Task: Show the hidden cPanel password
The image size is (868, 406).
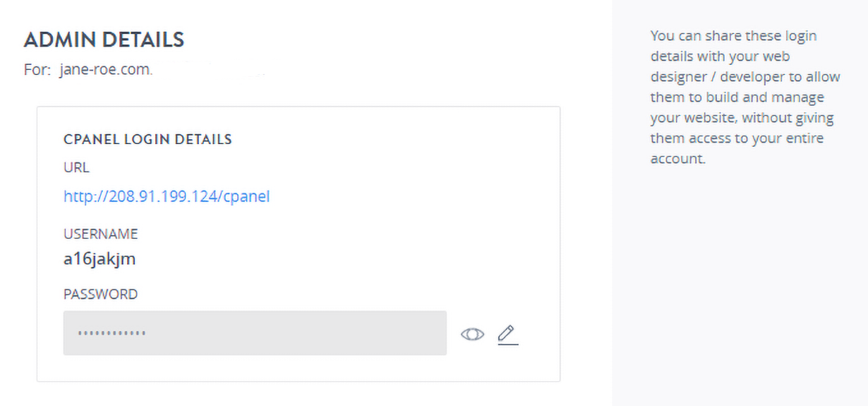Action: coord(472,334)
